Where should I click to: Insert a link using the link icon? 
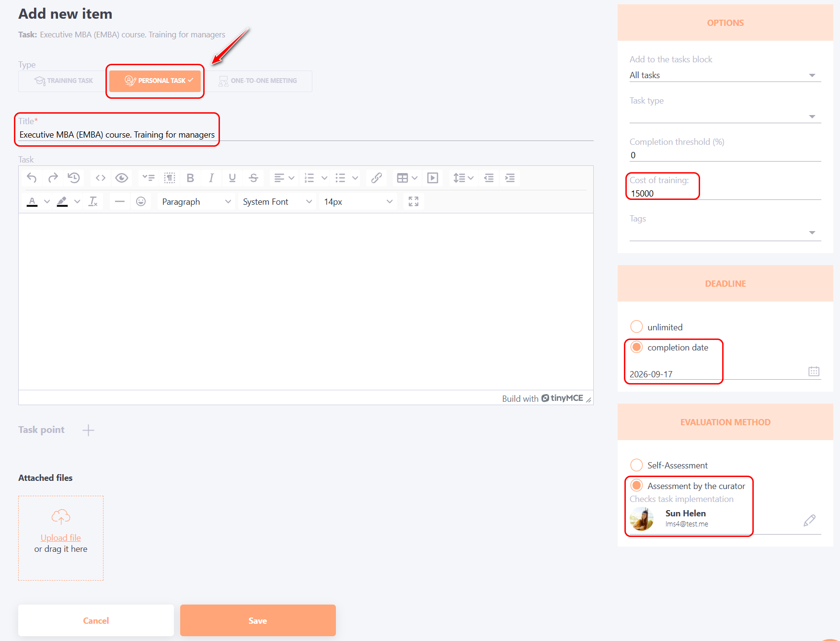click(376, 178)
